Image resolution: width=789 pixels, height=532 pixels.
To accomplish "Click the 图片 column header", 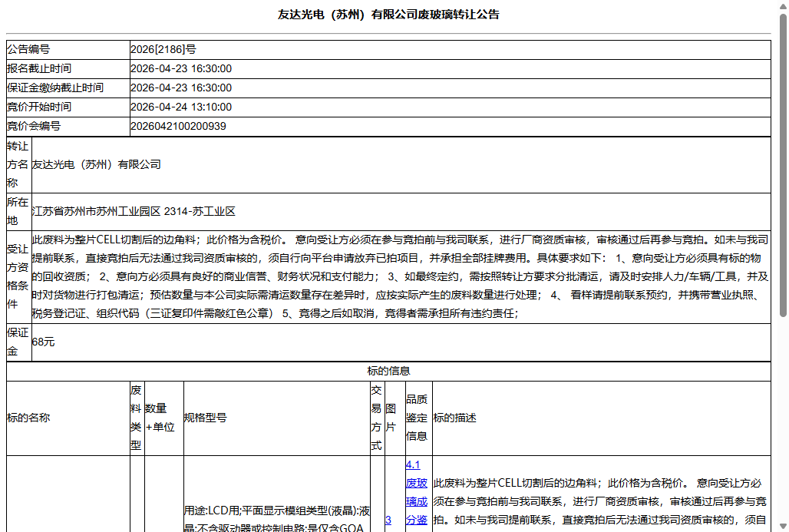I will click(395, 418).
